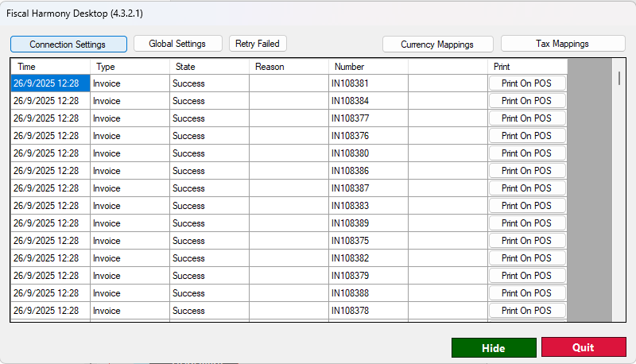
Task: Select the Number cell IN108384
Action: tap(368, 100)
